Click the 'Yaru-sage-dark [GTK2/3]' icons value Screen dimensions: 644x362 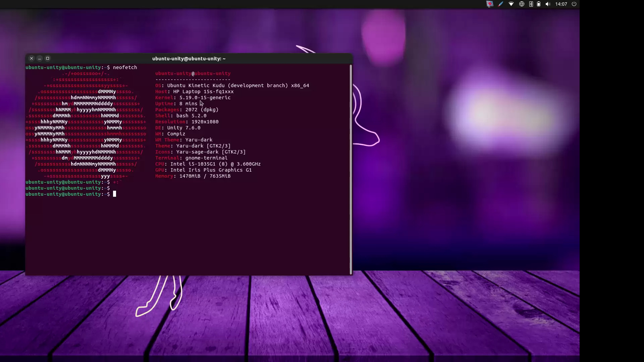pos(211,152)
